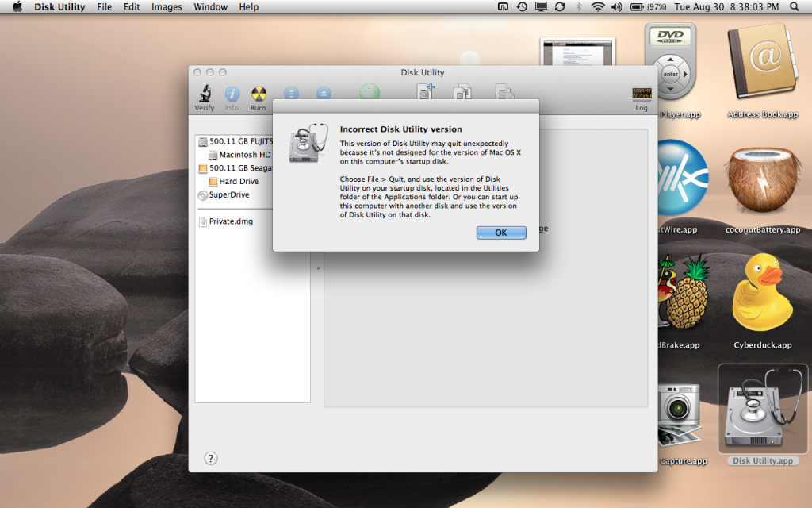Click the blue wire-logo app icon
This screenshot has height=508, width=812.
click(x=683, y=178)
